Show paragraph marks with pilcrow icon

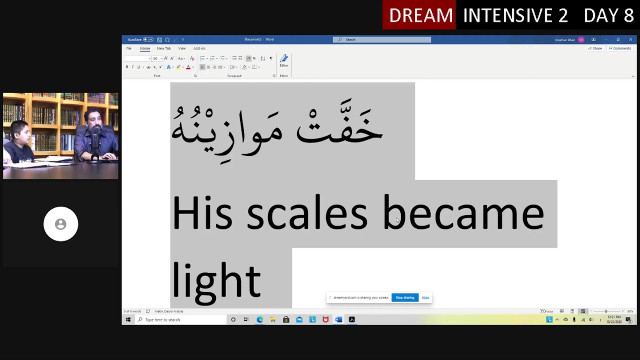[271, 58]
